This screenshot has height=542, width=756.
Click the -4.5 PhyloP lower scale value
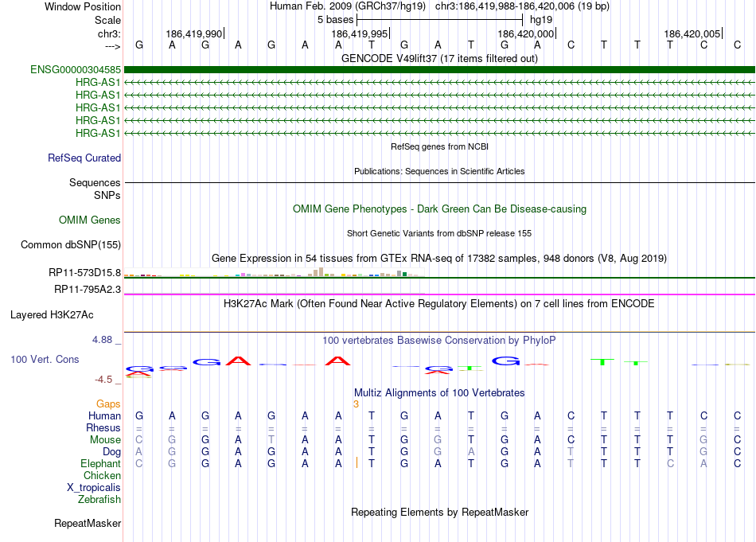[x=103, y=380]
